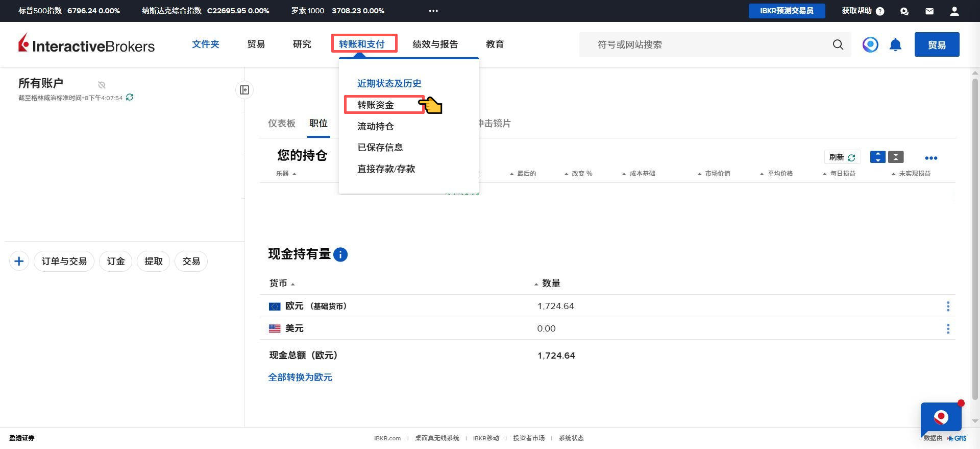The image size is (980, 449).
Task: Open the floating chat assistant widget
Action: (941, 418)
